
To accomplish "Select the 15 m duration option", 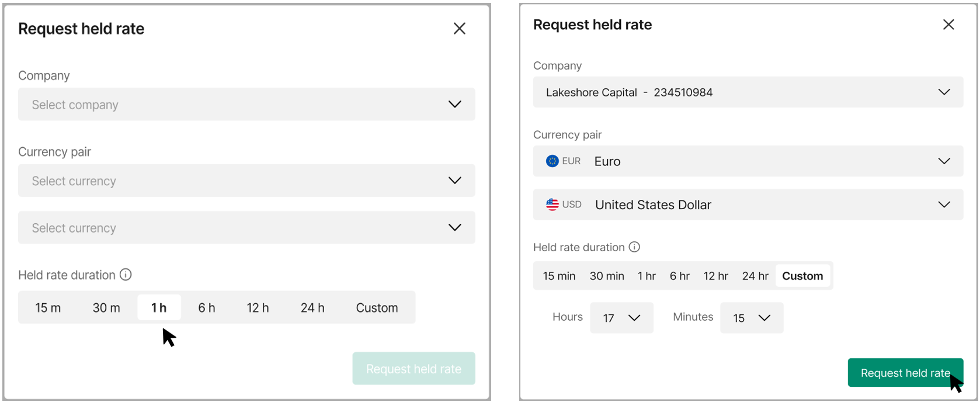I will coord(48,308).
